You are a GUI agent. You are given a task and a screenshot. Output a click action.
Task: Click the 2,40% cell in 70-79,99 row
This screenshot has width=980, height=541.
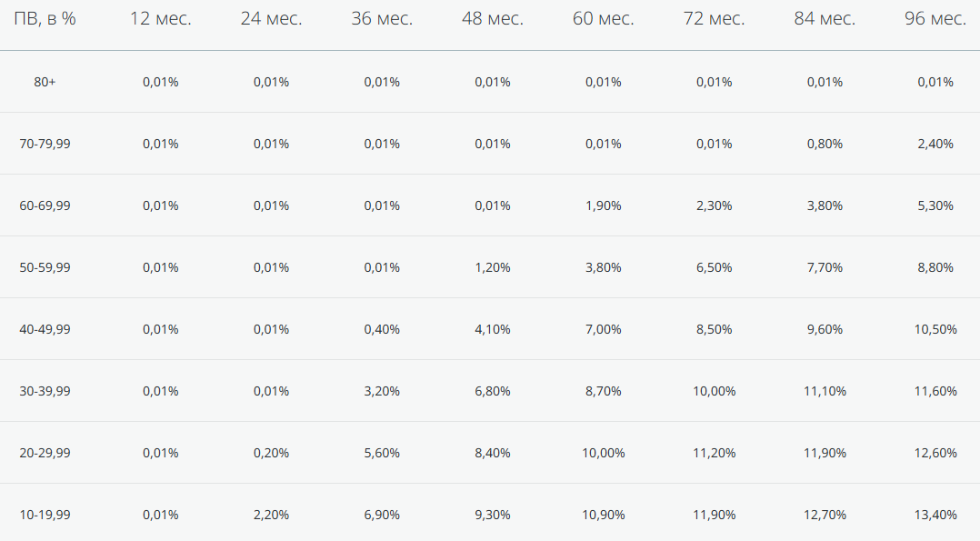935,144
